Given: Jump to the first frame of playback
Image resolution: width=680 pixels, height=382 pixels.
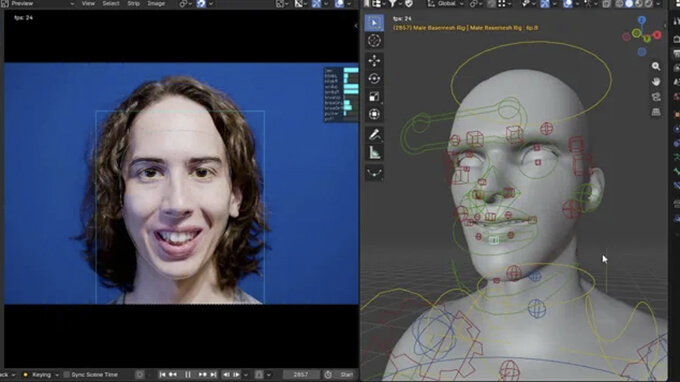Looking at the screenshot, I should tap(162, 375).
